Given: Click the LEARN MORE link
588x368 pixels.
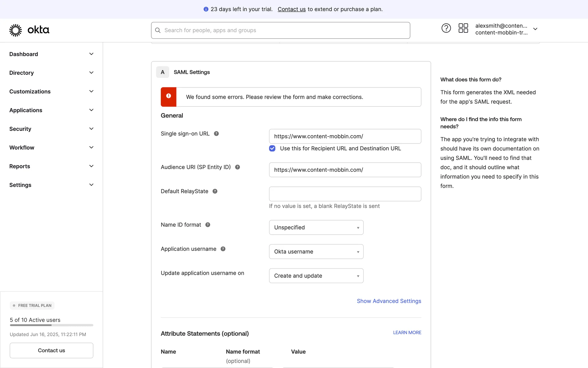Looking at the screenshot, I should [407, 333].
